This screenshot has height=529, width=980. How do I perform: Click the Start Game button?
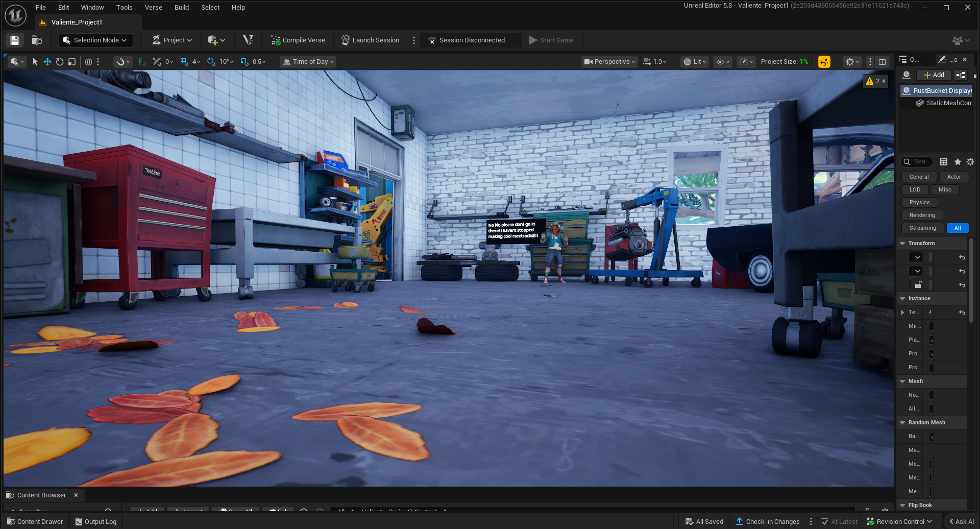click(551, 40)
